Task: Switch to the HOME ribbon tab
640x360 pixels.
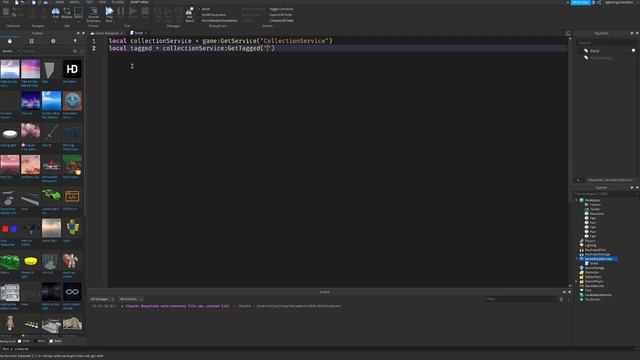Action: click(60, 2)
